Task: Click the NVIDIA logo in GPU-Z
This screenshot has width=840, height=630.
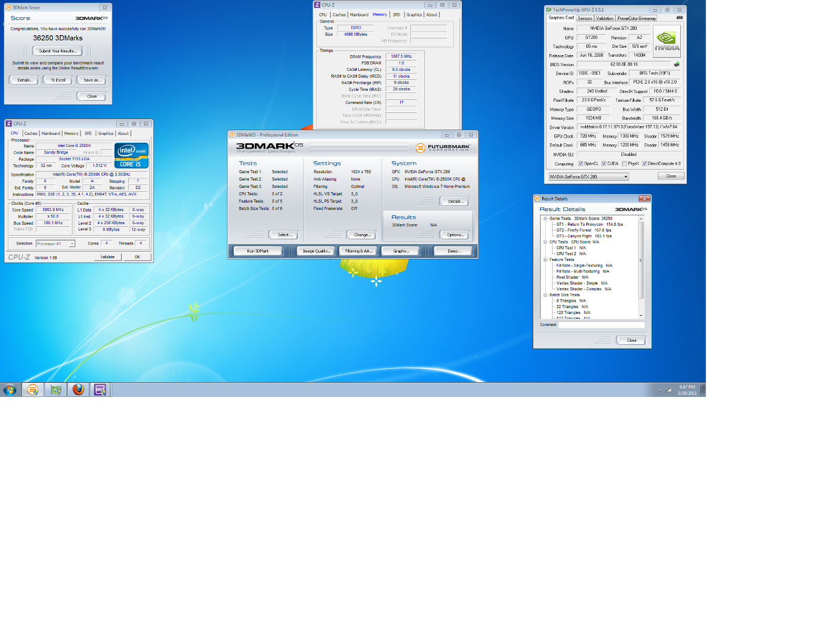Action: (667, 41)
